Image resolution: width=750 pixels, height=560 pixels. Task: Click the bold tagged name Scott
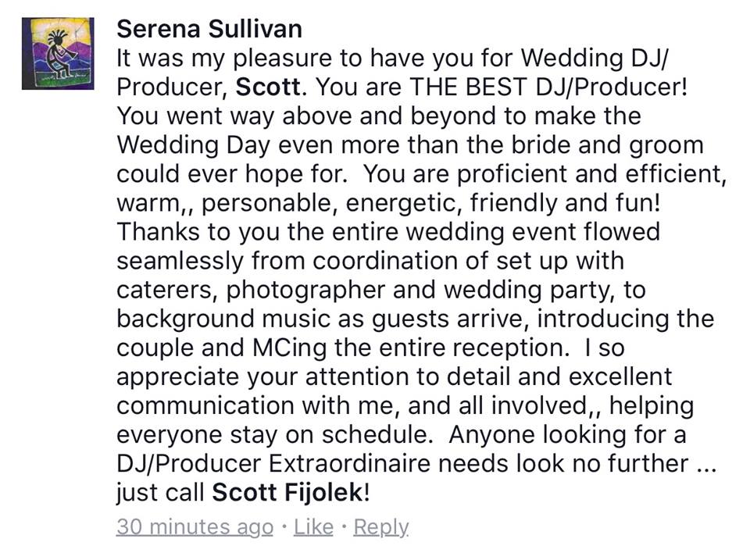click(268, 87)
